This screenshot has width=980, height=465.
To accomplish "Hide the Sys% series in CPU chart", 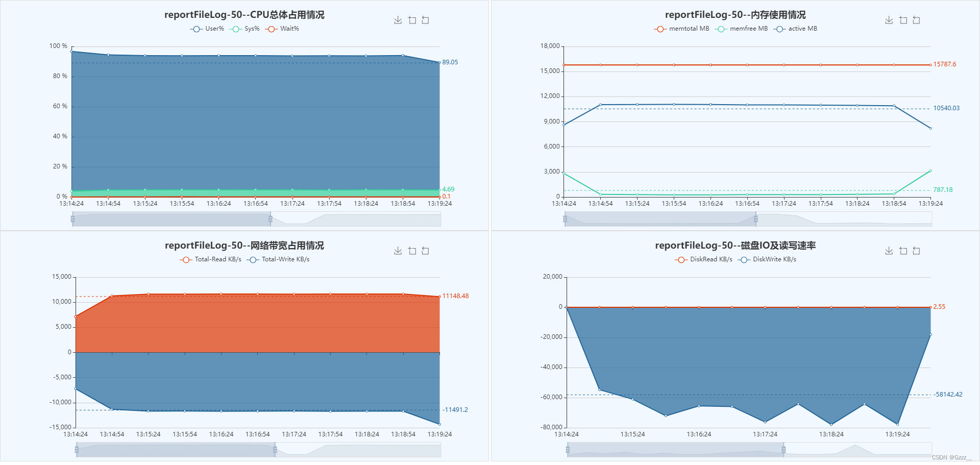I will [x=244, y=29].
